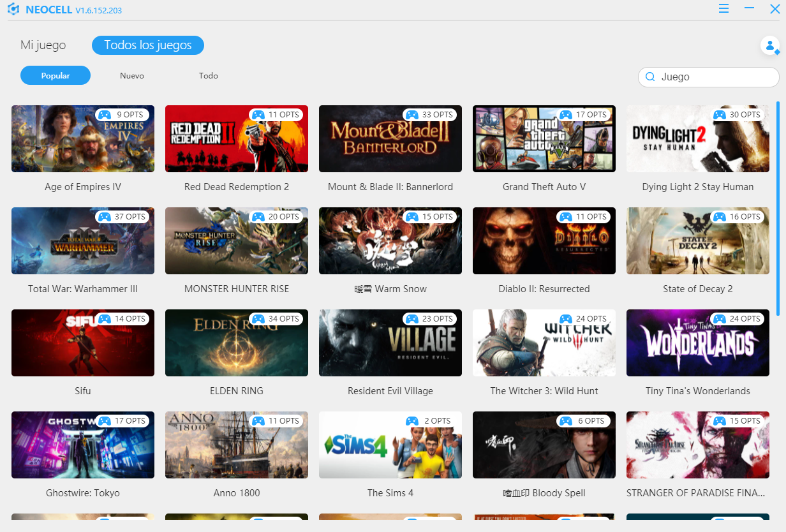Click the search magnifier icon
786x532 pixels.
pyautogui.click(x=650, y=77)
